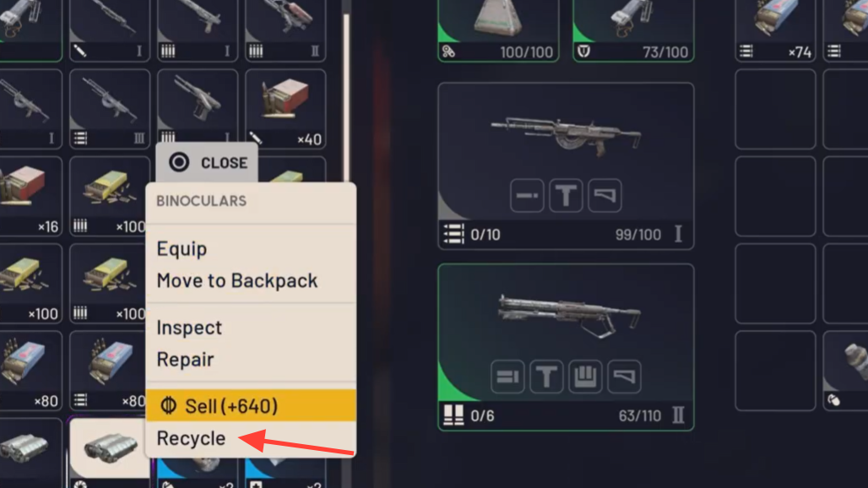Viewport: 868px width, 488px height.
Task: Select the stock attachment slot on top weapon
Action: click(x=605, y=195)
